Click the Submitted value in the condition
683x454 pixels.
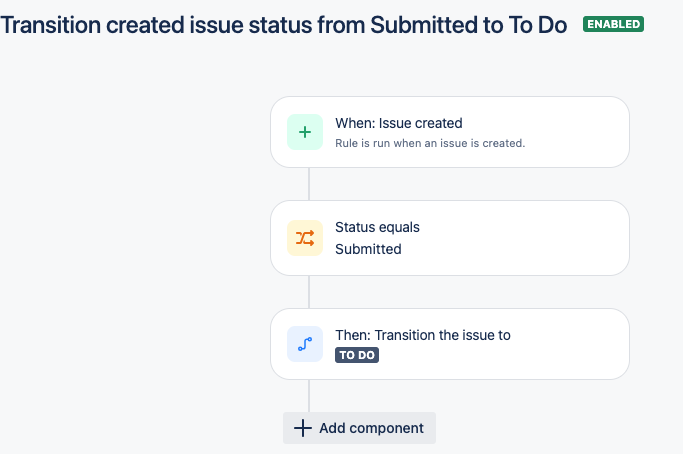click(368, 249)
